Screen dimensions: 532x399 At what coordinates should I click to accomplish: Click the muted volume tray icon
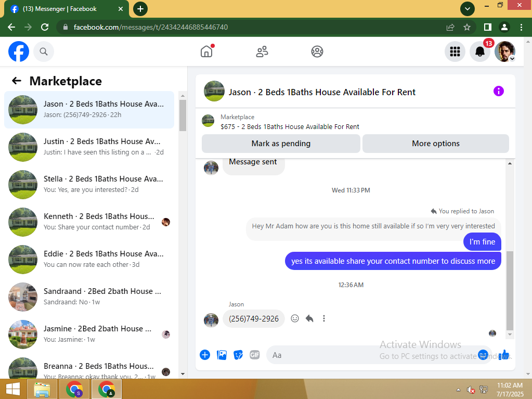tap(471, 390)
